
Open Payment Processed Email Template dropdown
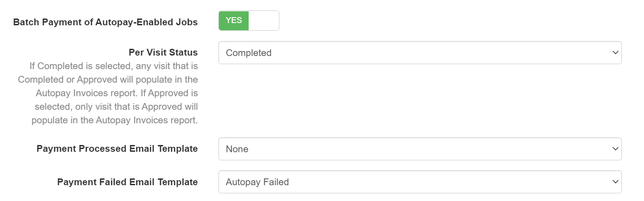point(420,149)
